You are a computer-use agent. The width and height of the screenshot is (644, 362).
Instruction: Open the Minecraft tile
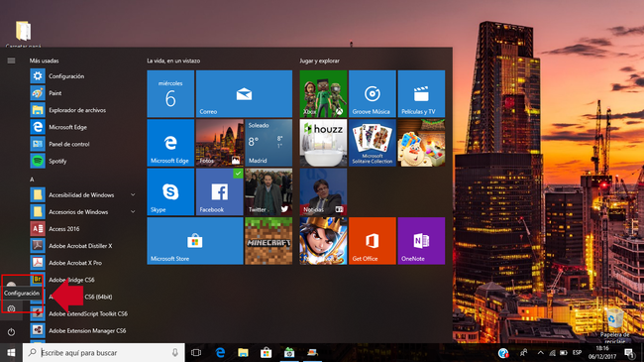coord(268,241)
